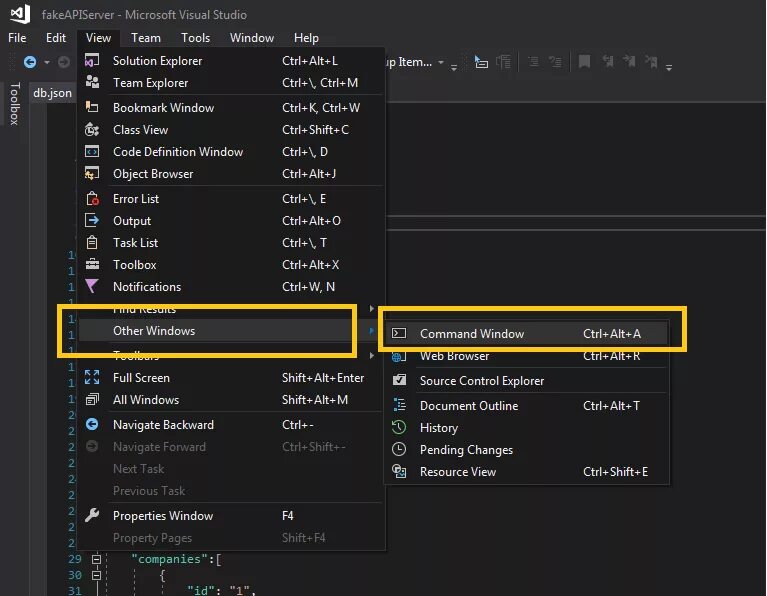Click the Ctrl+Alt+L shortcut text

click(310, 61)
